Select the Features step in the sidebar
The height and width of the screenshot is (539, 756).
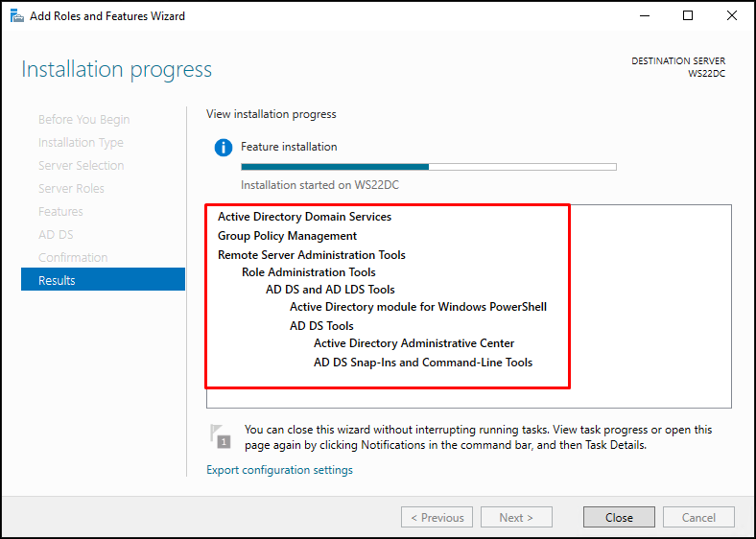tap(60, 212)
